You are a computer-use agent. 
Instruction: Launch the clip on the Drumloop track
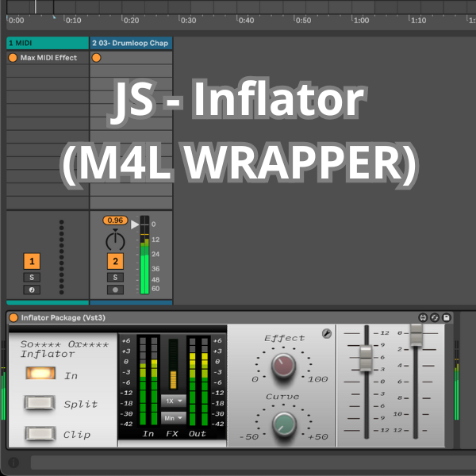pos(97,58)
